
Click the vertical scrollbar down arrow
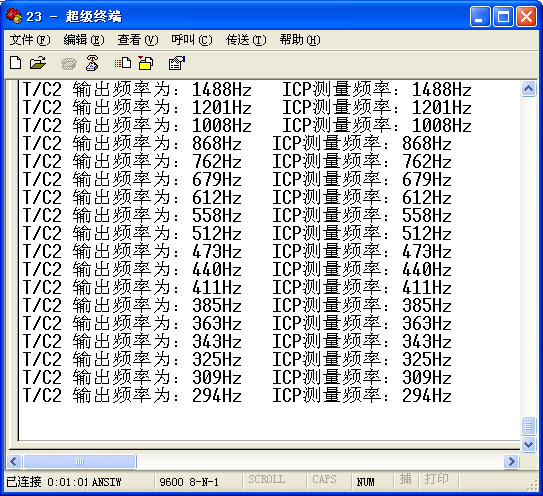coord(528,444)
